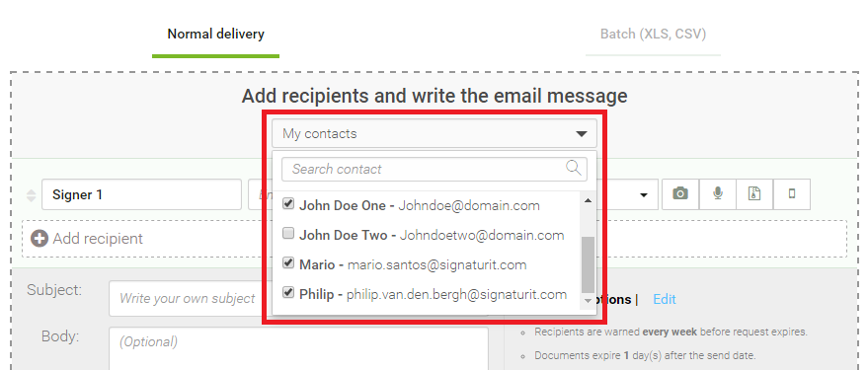Click the Edit options link
The width and height of the screenshot is (868, 370).
665,299
